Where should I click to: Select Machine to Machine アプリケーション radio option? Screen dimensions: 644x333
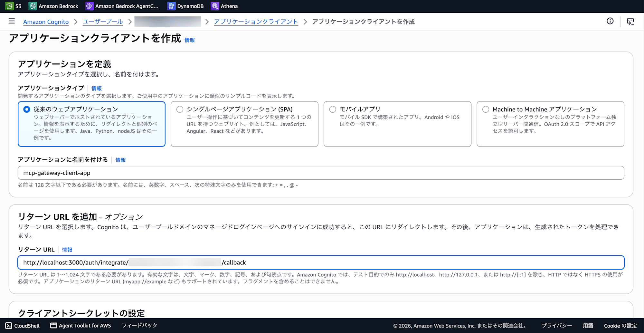tap(486, 109)
